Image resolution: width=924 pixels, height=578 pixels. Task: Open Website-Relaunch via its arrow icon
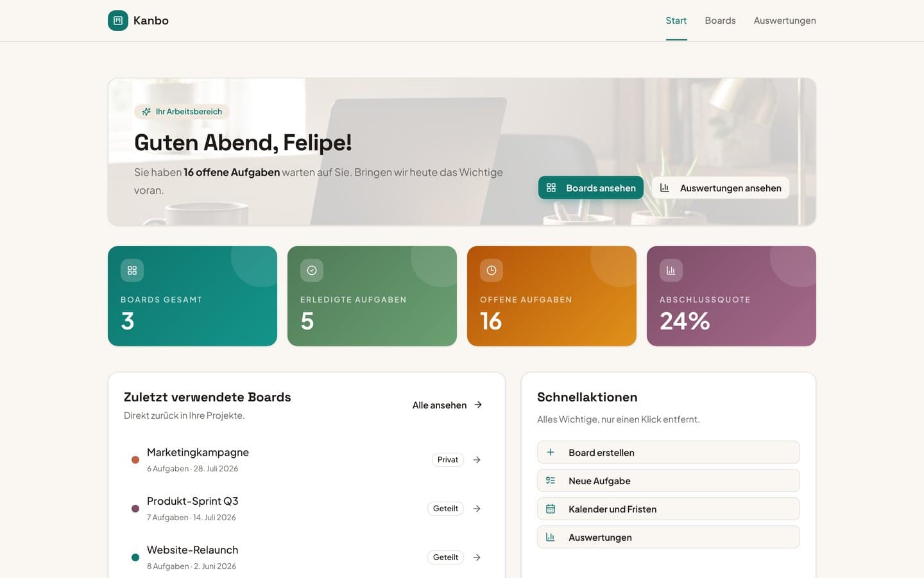point(477,557)
